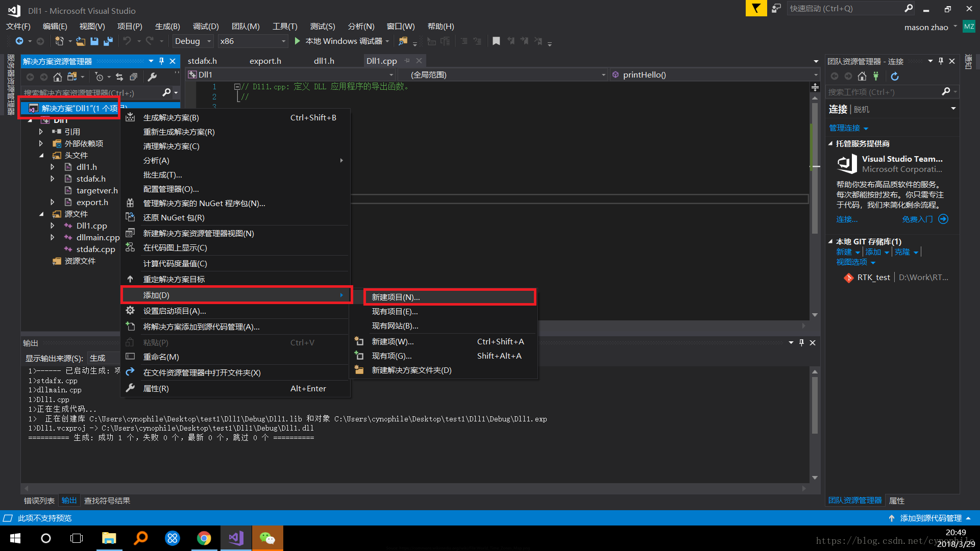Click the 免费入门 link

click(917, 219)
